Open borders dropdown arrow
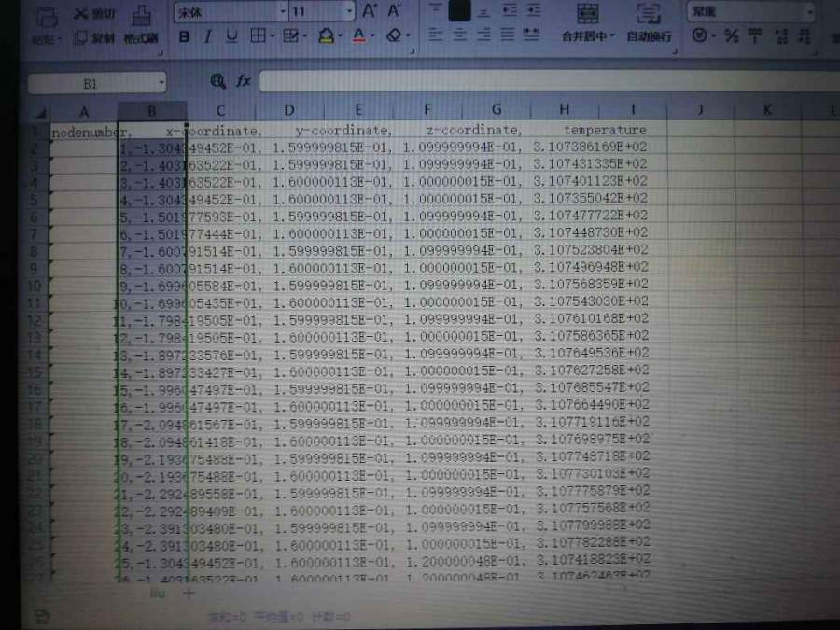The height and width of the screenshot is (630, 840). click(x=273, y=37)
